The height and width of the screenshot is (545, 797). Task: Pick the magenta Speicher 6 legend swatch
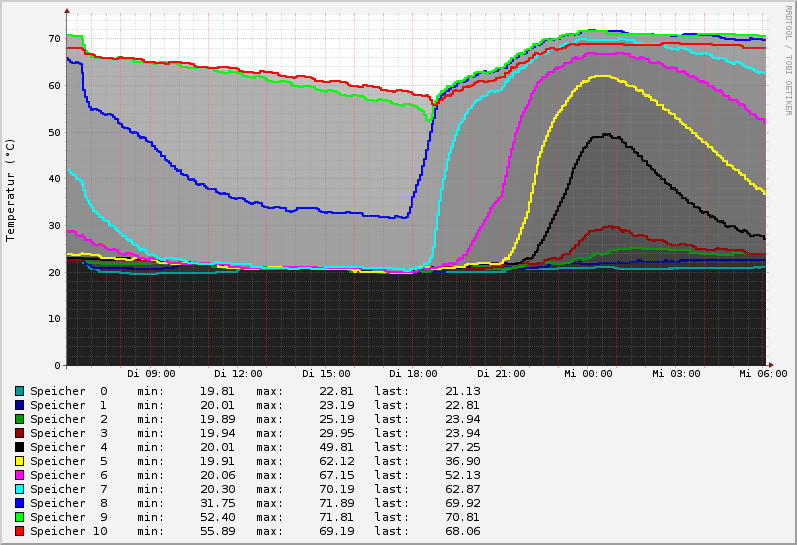point(19,475)
